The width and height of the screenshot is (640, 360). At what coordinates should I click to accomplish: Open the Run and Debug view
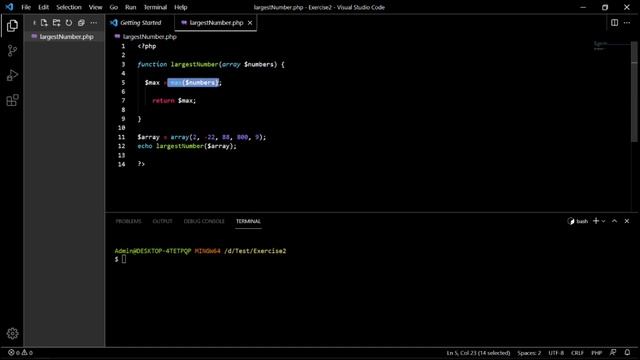pyautogui.click(x=12, y=76)
